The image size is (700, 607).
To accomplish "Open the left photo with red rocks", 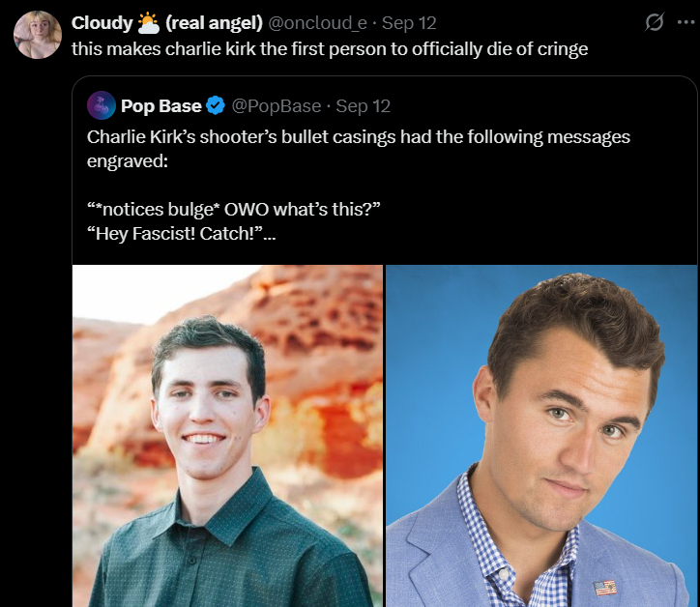I will [227, 436].
